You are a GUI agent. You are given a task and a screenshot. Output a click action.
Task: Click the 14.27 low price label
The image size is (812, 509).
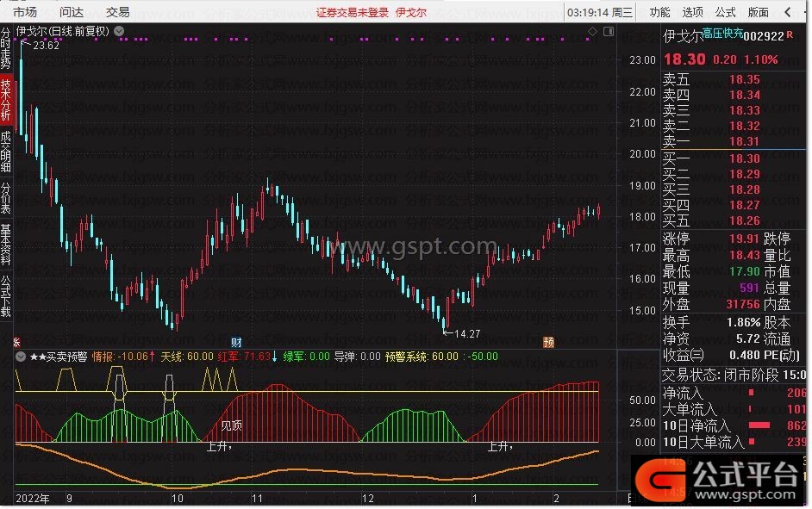tap(467, 334)
